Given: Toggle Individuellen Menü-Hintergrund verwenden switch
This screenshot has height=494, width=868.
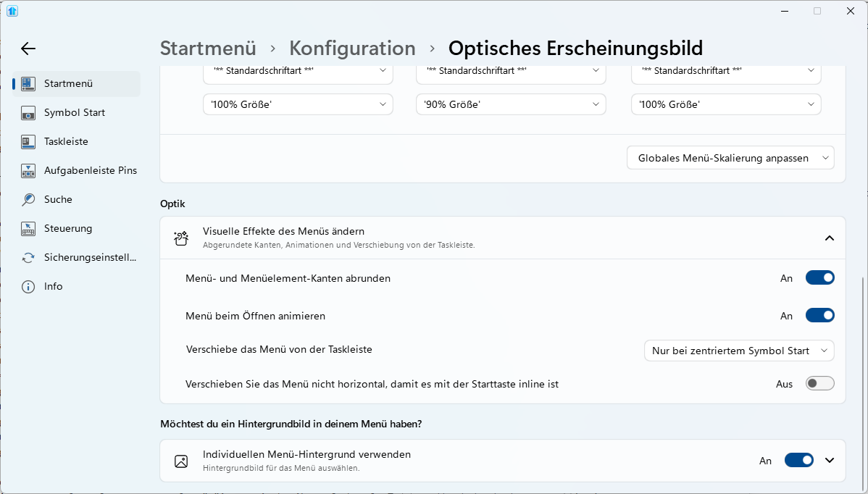Looking at the screenshot, I should point(798,461).
